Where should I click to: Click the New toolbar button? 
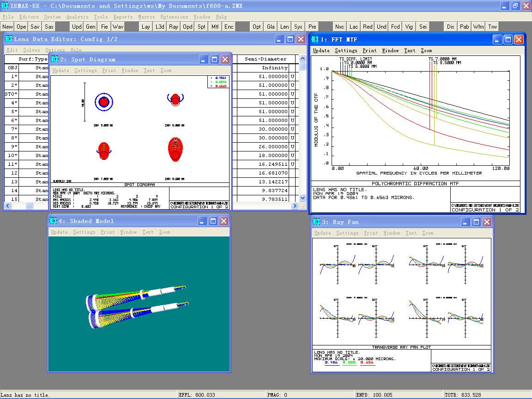tap(7, 27)
